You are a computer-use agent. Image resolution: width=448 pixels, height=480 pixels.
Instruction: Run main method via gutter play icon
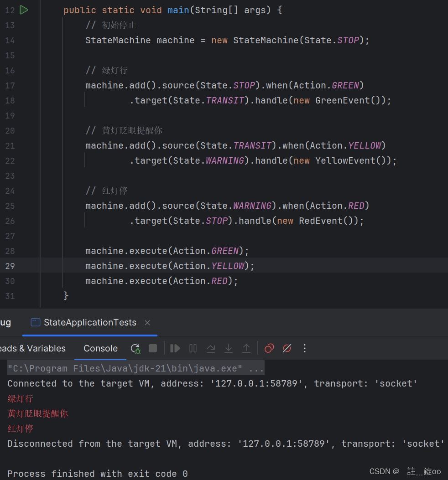coord(24,10)
